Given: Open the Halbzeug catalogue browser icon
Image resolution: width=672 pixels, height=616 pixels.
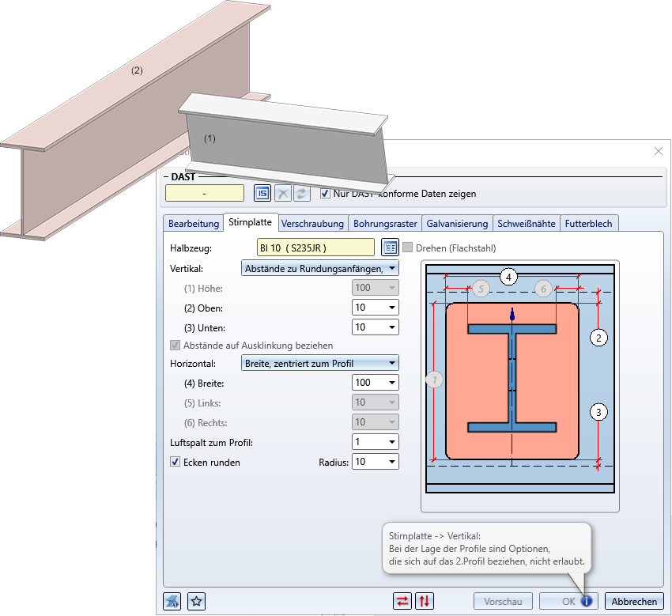Looking at the screenshot, I should [x=389, y=248].
